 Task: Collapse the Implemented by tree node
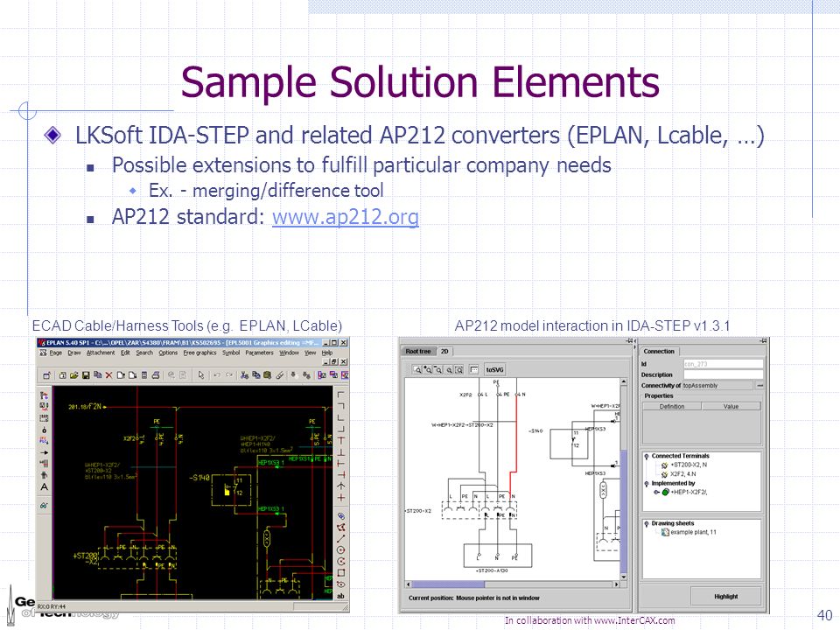coord(647,484)
